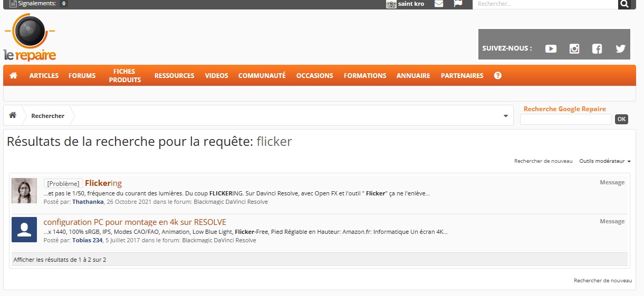Open Outils modérateur dropdown
The image size is (644, 296).
(605, 161)
